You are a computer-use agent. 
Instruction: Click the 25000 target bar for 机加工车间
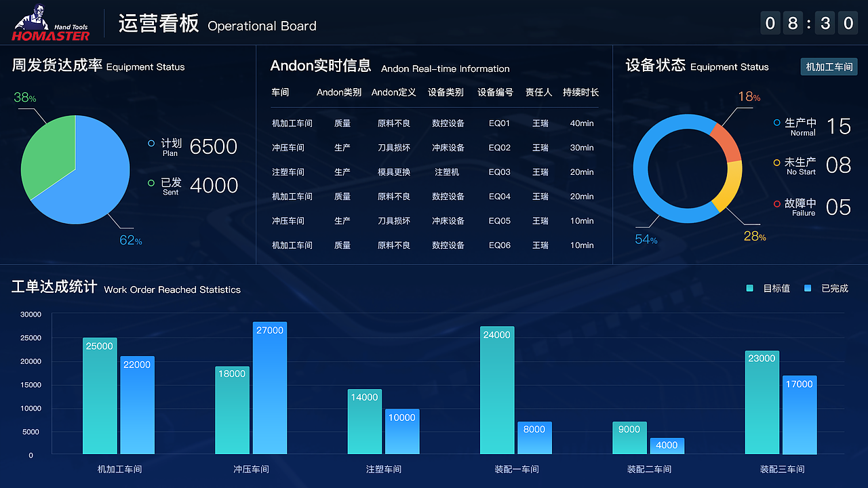coord(100,396)
